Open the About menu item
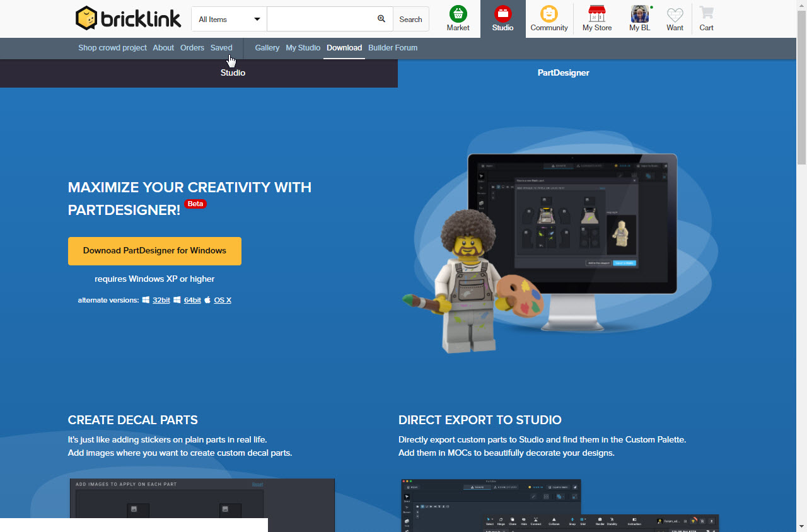Screen dimensions: 807x532 [x=163, y=48]
